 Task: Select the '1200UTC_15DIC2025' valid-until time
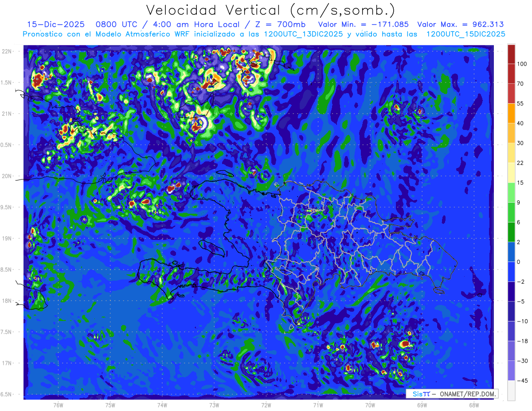465,34
